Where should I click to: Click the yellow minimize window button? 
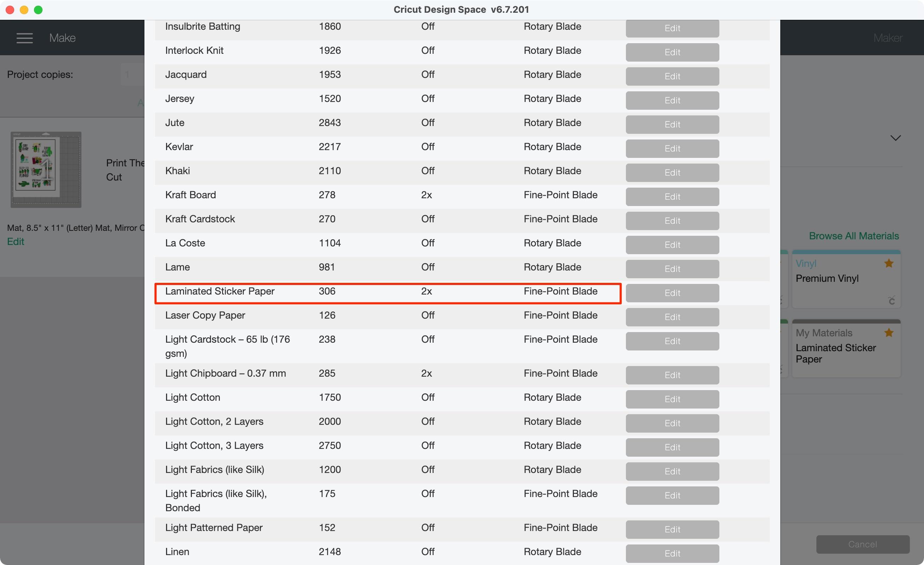point(24,10)
